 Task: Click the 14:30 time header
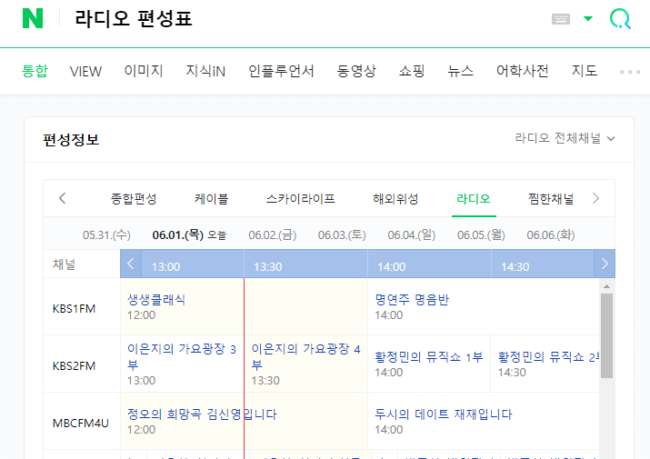pyautogui.click(x=515, y=267)
